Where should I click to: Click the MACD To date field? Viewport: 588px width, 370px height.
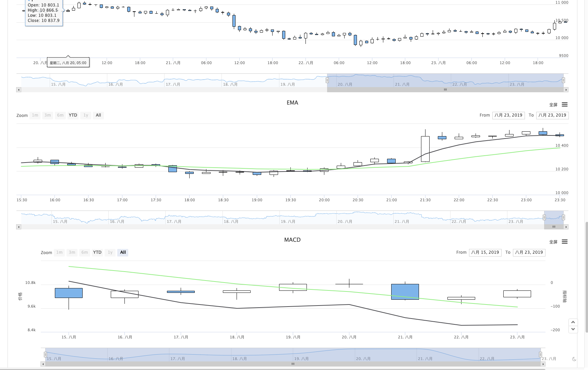tap(529, 252)
